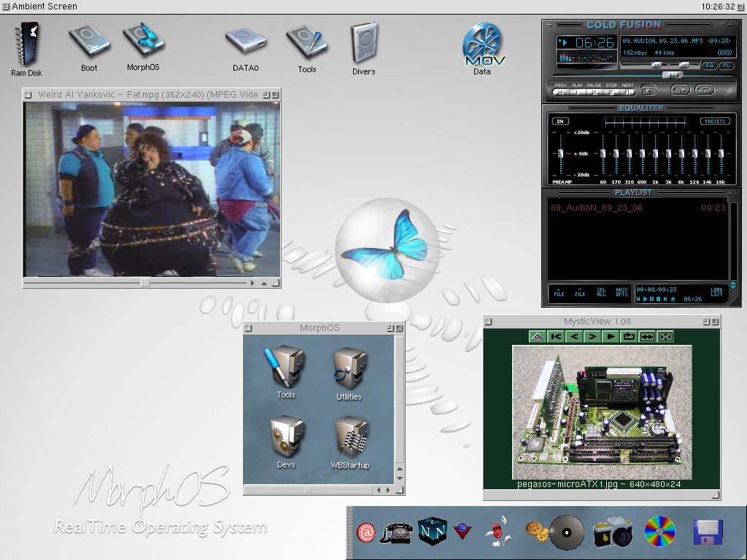The height and width of the screenshot is (560, 747).
Task: Click PAUSE in the Cold Fusion player
Action: (594, 92)
